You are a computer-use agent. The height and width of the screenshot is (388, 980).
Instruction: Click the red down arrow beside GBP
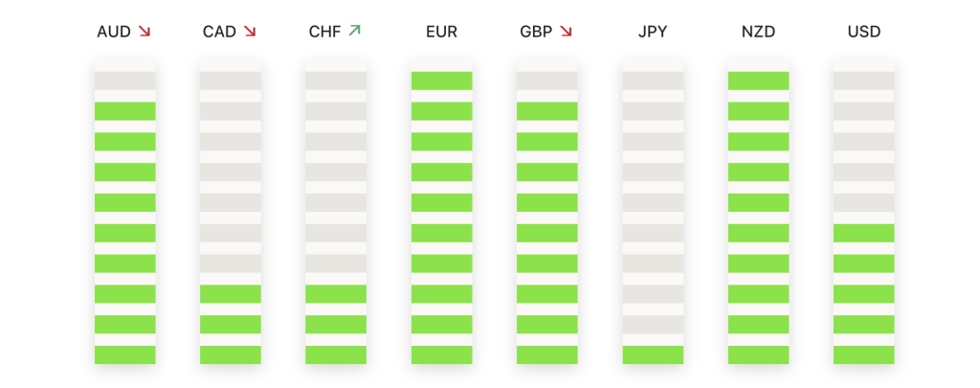coord(567,31)
